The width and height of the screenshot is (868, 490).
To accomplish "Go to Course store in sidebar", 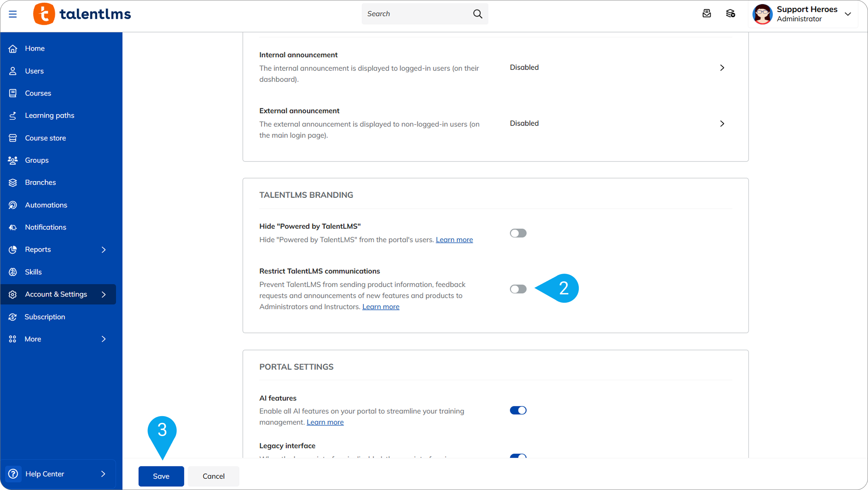I will click(45, 138).
